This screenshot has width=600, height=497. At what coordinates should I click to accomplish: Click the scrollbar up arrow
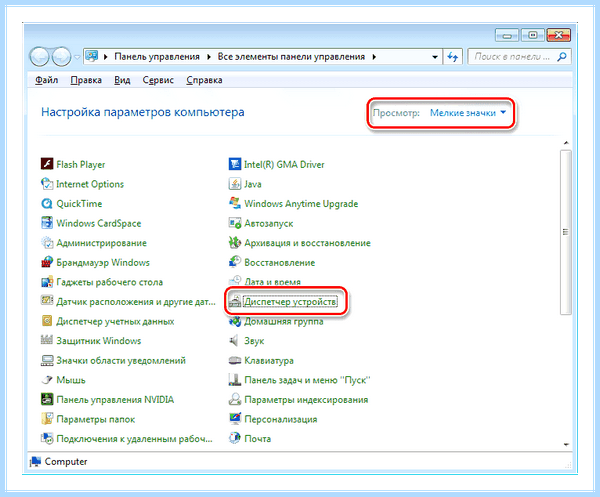point(566,143)
